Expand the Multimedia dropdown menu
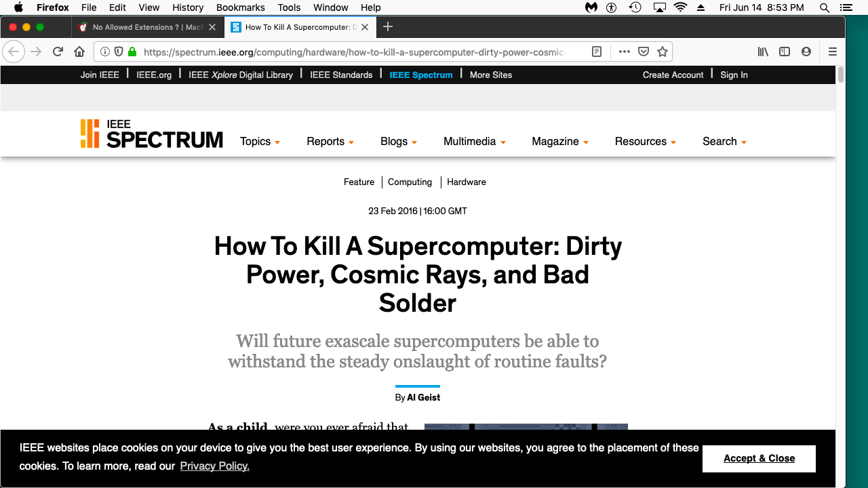 475,142
